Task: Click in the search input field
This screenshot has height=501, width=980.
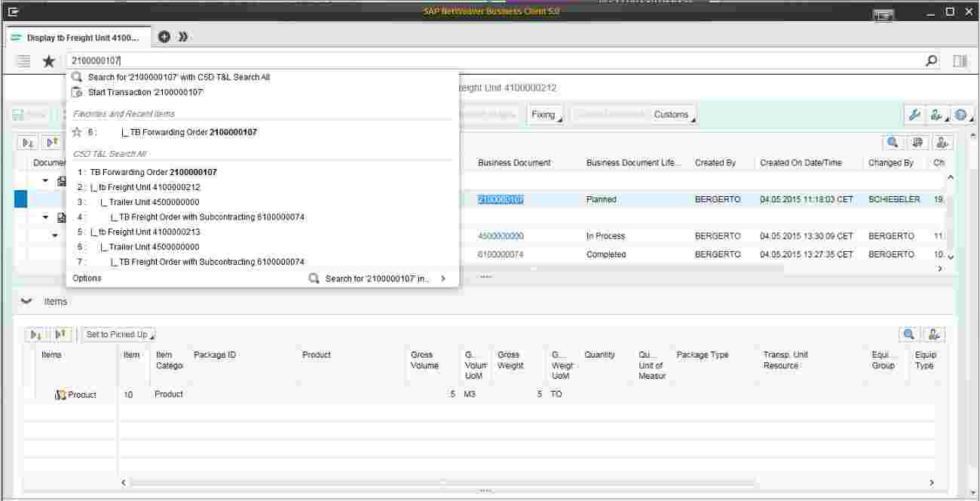Action: pyautogui.click(x=490, y=61)
